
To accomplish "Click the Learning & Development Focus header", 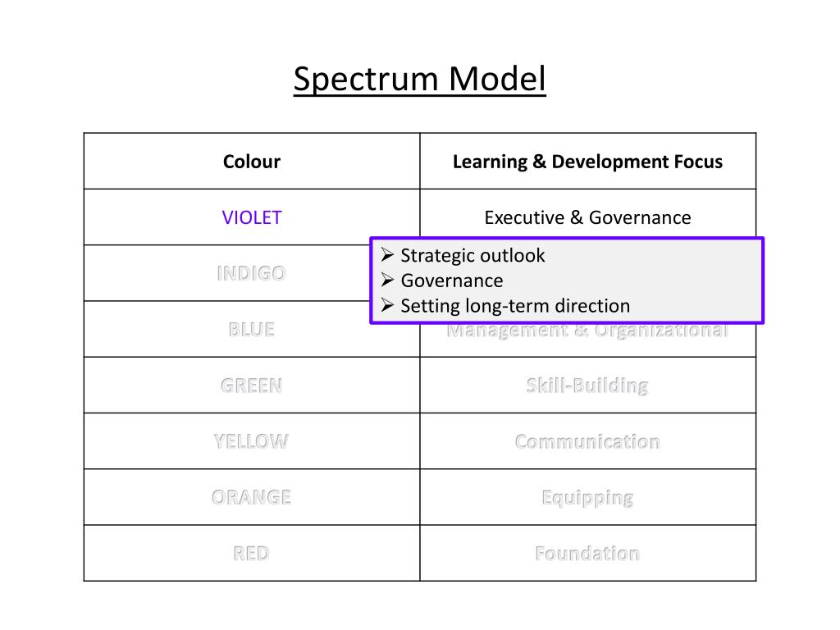I will 587,162.
